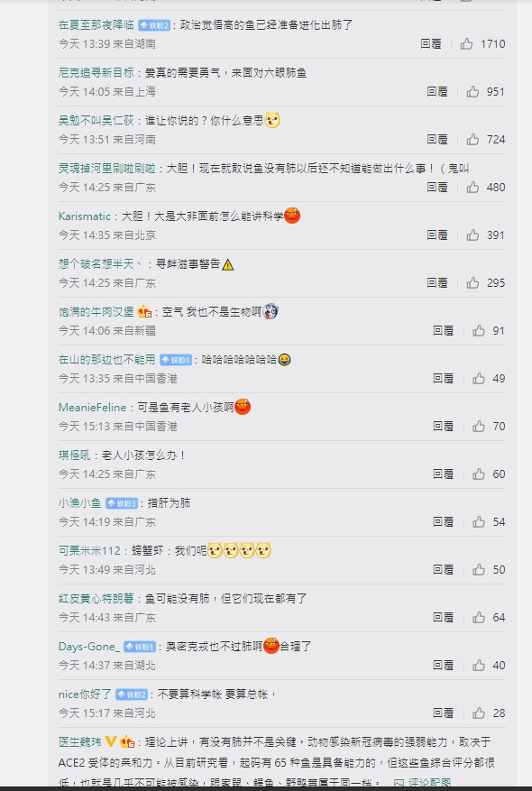Reply to 吴勉不叫吴仁荻's comment
532x791 pixels.
coord(437,139)
